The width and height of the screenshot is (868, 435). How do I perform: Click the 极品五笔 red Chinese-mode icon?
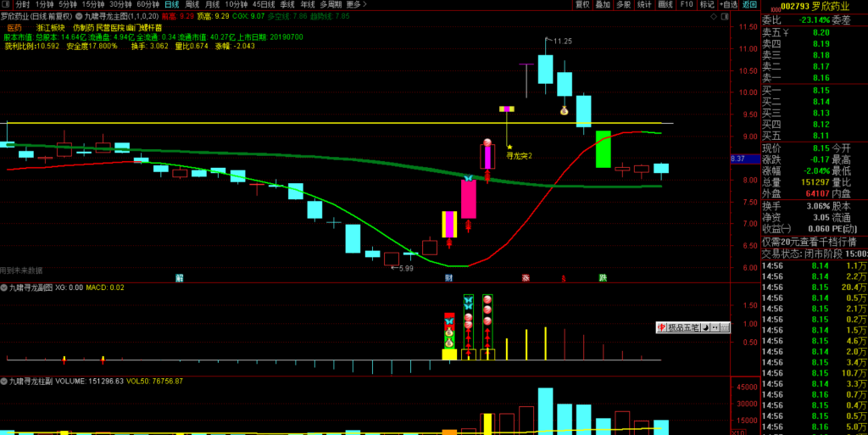[662, 326]
